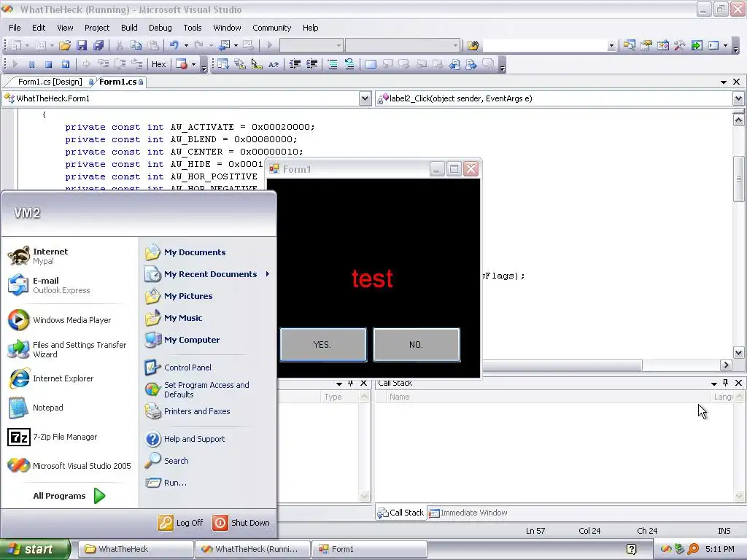The height and width of the screenshot is (560, 747).
Task: Click the Find in Files toolbar icon
Action: pyautogui.click(x=473, y=45)
